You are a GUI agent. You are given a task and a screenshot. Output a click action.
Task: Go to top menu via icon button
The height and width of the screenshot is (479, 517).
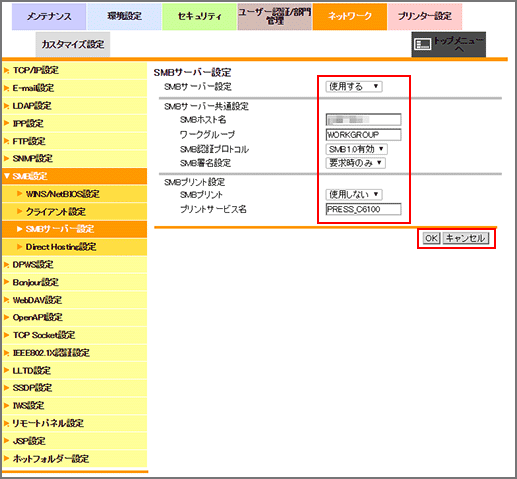click(448, 44)
